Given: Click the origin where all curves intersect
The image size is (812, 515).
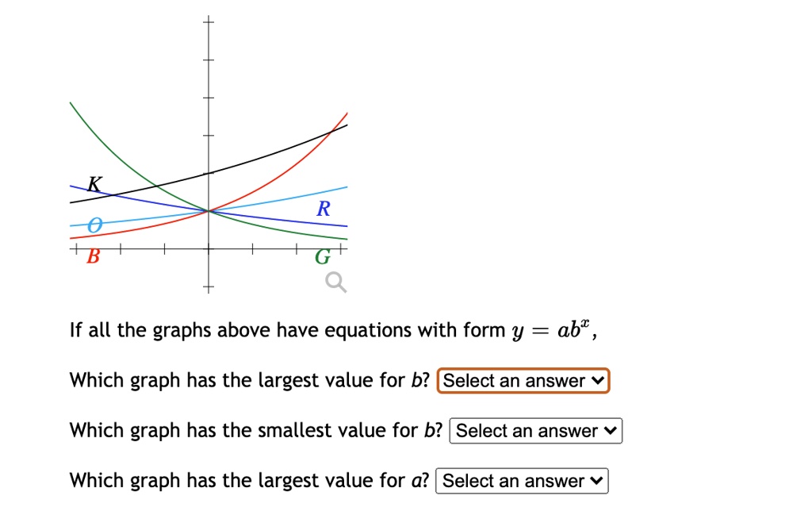Looking at the screenshot, I should pos(208,211).
